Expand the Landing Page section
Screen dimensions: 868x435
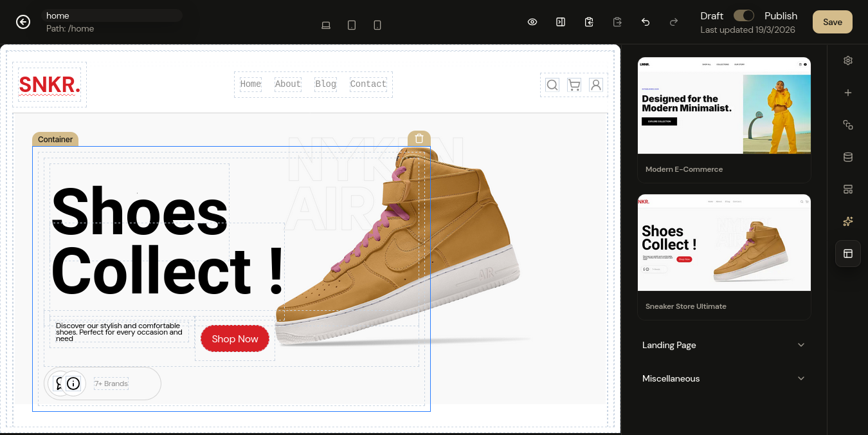pyautogui.click(x=724, y=345)
